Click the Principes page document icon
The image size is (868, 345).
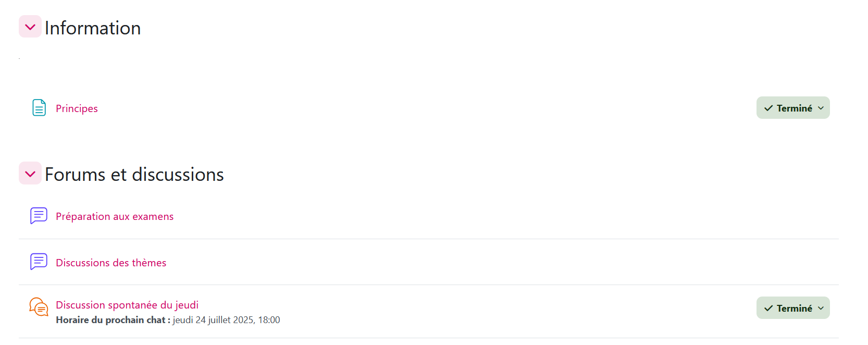(39, 108)
